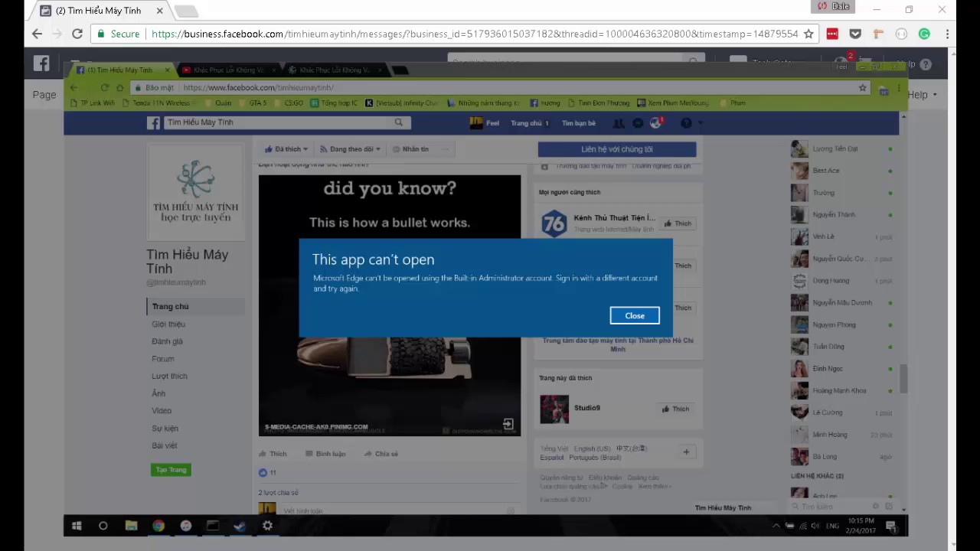The image size is (980, 551).
Task: Open 'Tìm bạn bè' in the Facebook bar
Action: pos(579,123)
